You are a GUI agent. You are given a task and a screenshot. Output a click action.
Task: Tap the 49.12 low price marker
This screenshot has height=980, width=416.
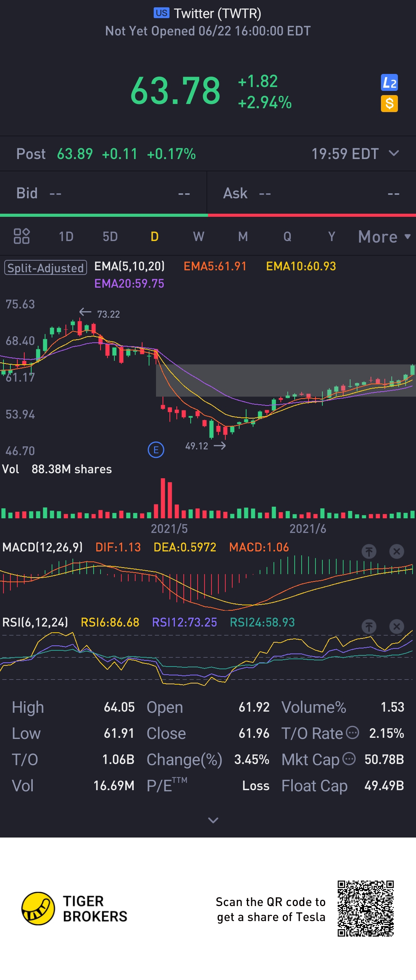pos(196,446)
